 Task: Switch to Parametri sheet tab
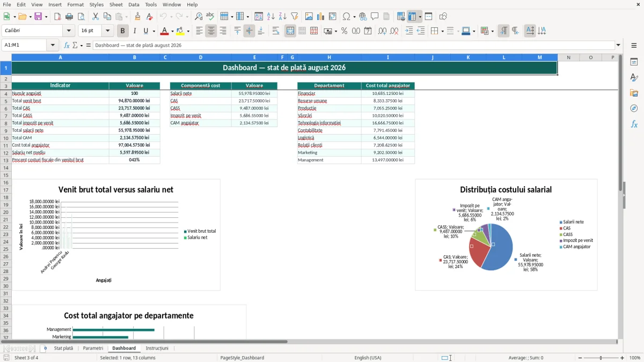coord(93,348)
